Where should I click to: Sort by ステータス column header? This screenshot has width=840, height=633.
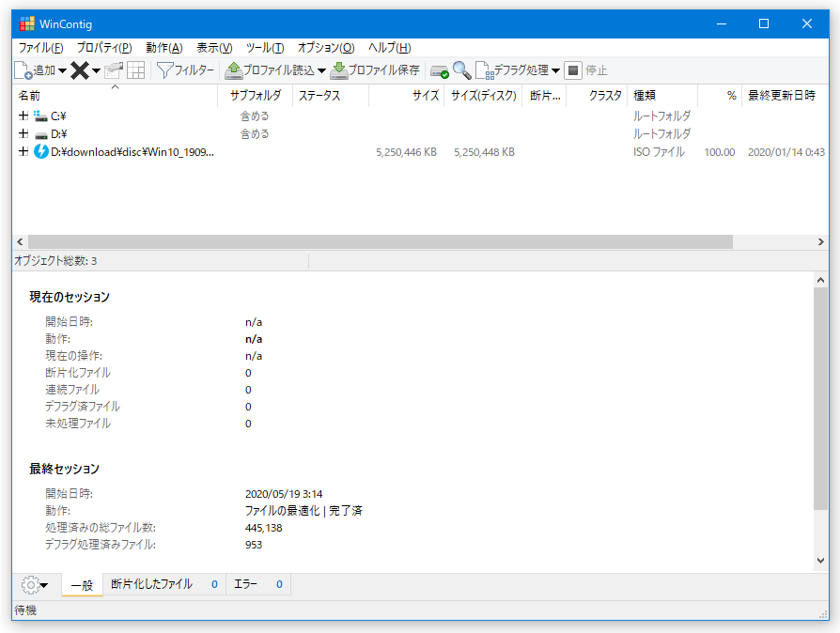(331, 95)
